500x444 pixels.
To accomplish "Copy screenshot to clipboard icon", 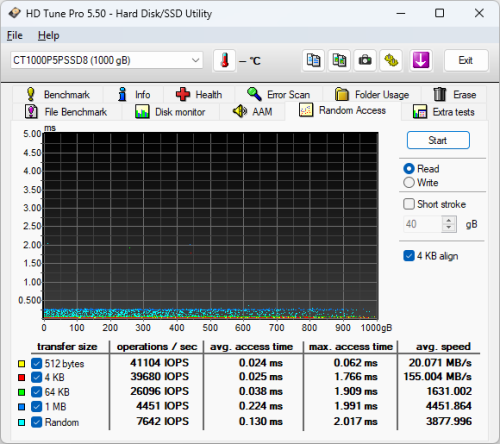I will (x=339, y=61).
